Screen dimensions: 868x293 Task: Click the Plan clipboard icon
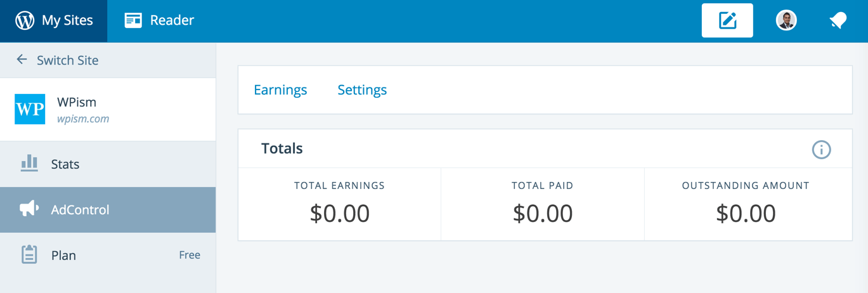(29, 254)
